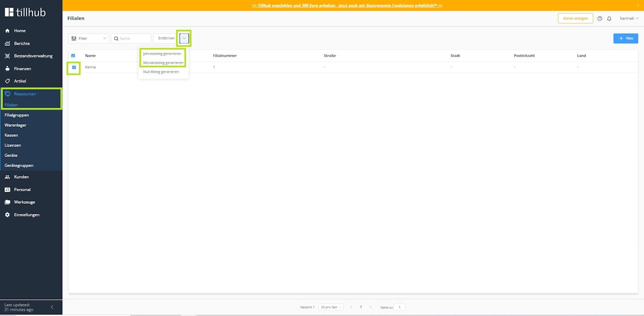Click the Kunden people icon

pyautogui.click(x=8, y=177)
